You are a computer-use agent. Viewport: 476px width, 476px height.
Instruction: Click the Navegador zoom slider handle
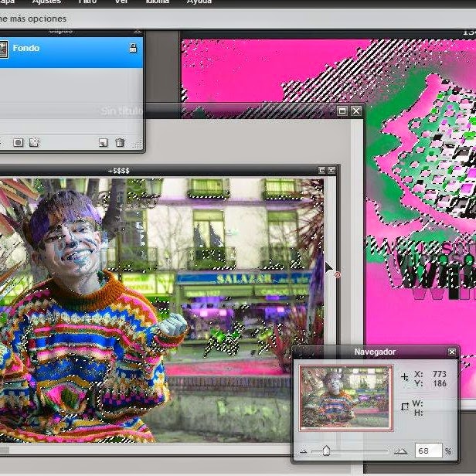326,450
